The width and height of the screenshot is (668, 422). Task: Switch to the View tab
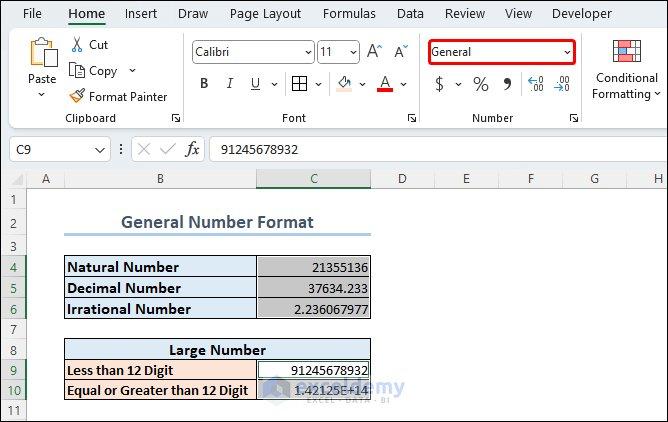[x=518, y=14]
